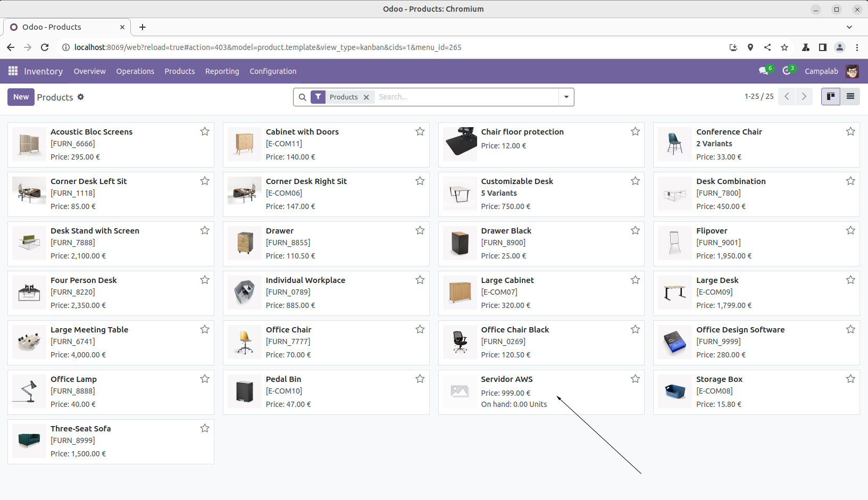Open the messages chat icon
The width and height of the screenshot is (868, 500).
[x=764, y=71]
